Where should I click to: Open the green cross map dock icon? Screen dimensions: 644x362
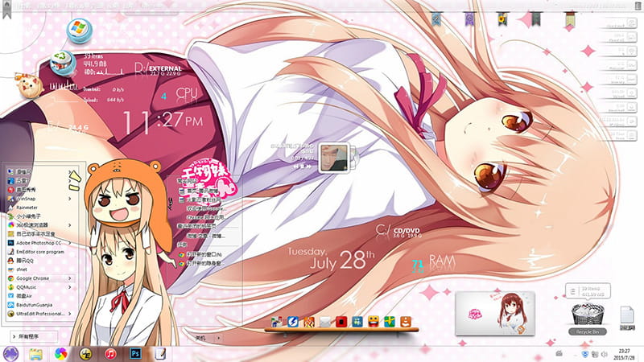(x=390, y=322)
